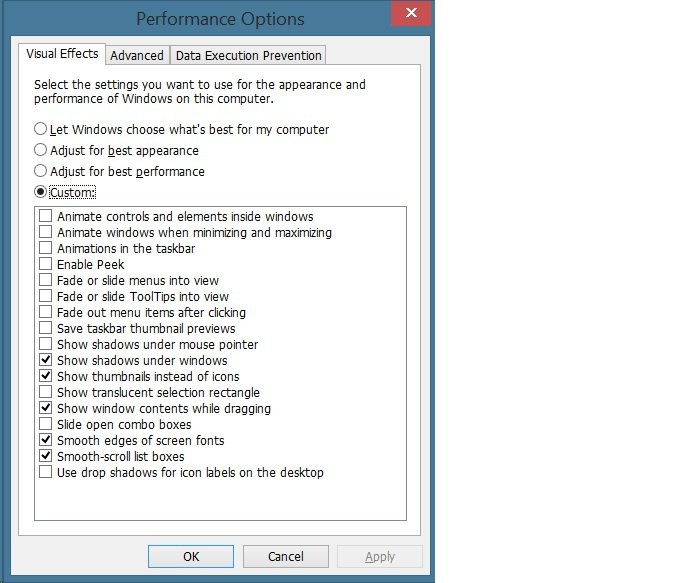Screen dimensions: 692x583
Task: Enable Save taskbar thumbnail previews
Action: tap(46, 328)
